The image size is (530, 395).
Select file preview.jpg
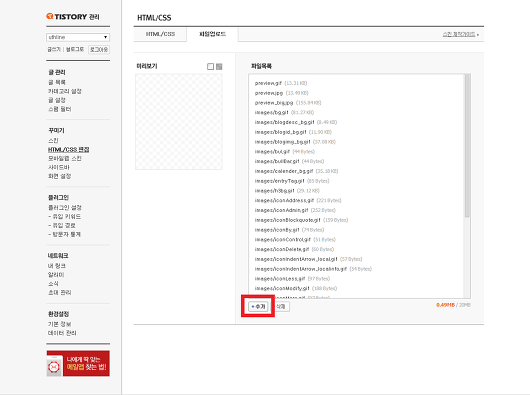click(282, 93)
